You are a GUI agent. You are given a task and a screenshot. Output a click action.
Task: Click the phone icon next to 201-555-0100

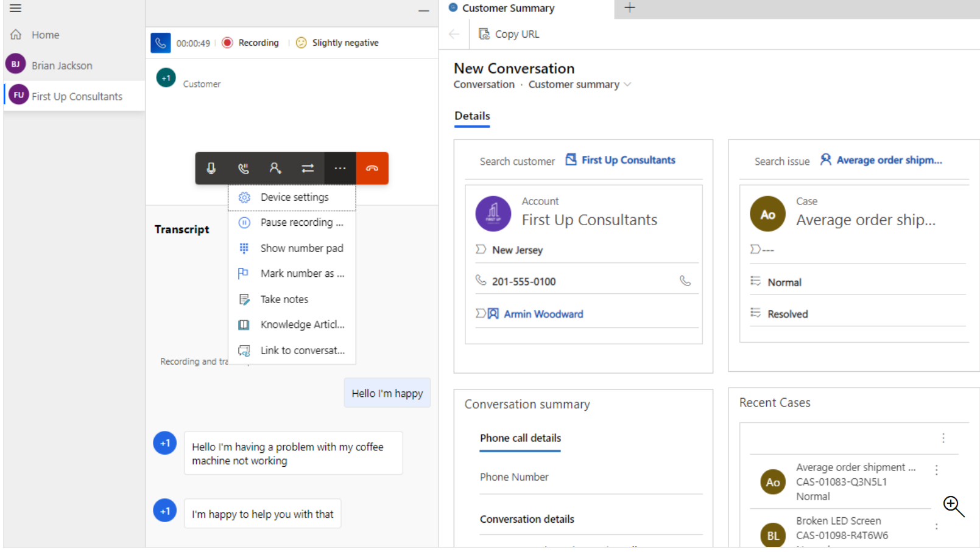point(685,281)
